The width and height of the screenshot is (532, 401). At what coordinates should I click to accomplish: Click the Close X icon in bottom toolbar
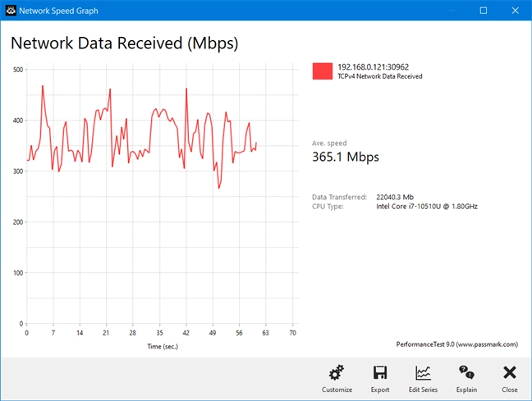click(x=510, y=372)
